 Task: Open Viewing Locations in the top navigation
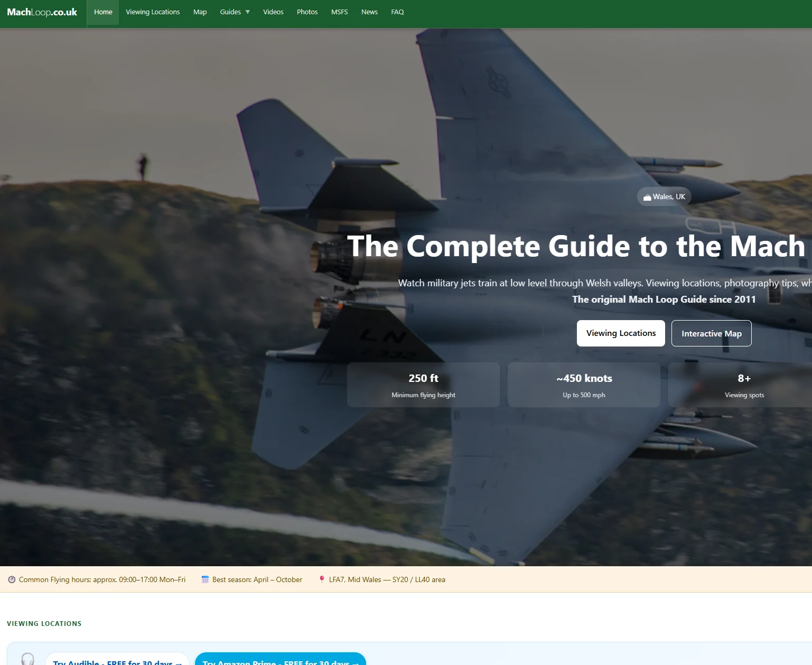point(153,12)
